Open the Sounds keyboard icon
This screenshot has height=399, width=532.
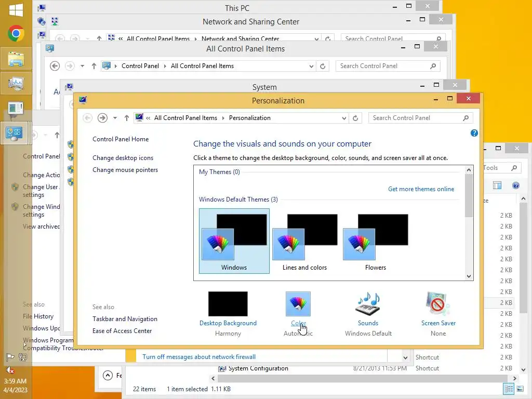(x=368, y=303)
